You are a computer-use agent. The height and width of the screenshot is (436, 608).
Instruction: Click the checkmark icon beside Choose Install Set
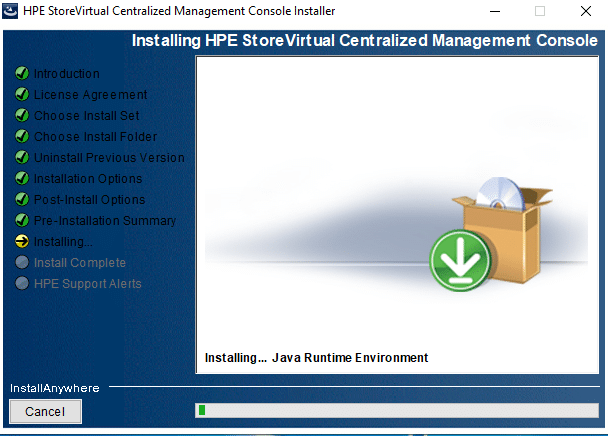tap(22, 115)
